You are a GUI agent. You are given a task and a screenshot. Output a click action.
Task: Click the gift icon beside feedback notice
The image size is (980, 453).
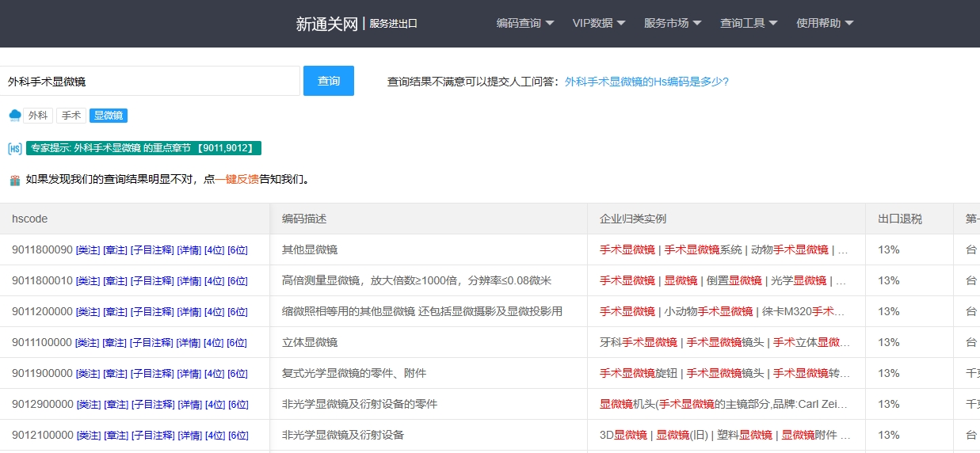[x=15, y=180]
